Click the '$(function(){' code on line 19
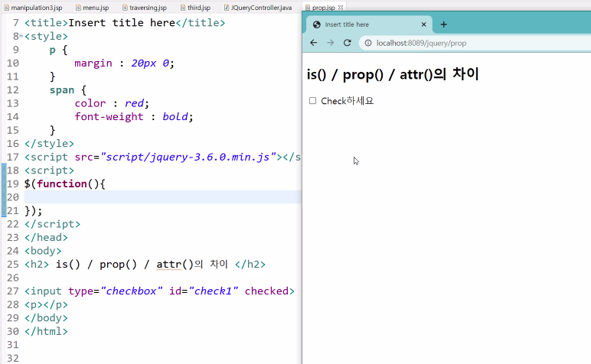 click(x=65, y=184)
